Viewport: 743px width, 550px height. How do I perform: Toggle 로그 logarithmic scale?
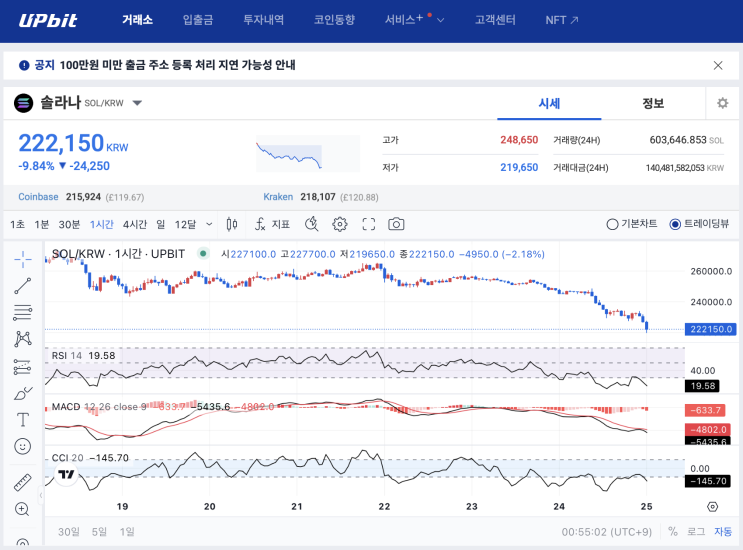tap(696, 532)
